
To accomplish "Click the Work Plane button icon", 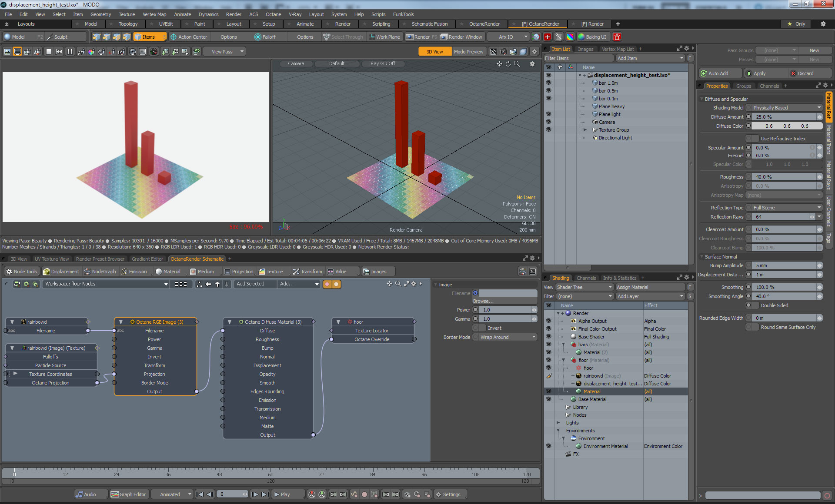I will [x=372, y=37].
